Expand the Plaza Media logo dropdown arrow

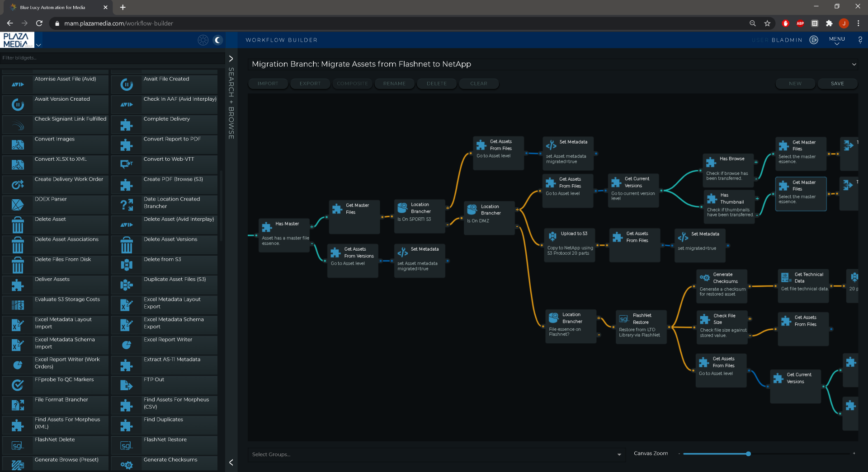coord(39,45)
